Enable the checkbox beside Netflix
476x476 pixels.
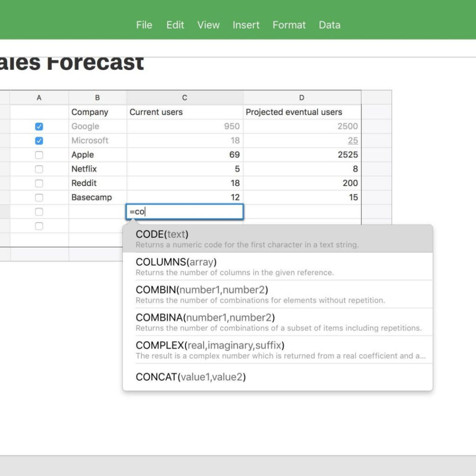(x=39, y=169)
